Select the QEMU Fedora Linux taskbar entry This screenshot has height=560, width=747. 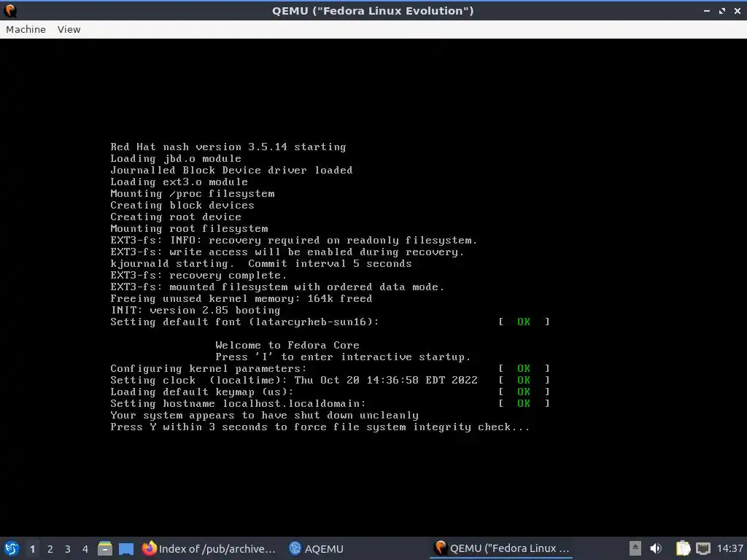point(502,548)
